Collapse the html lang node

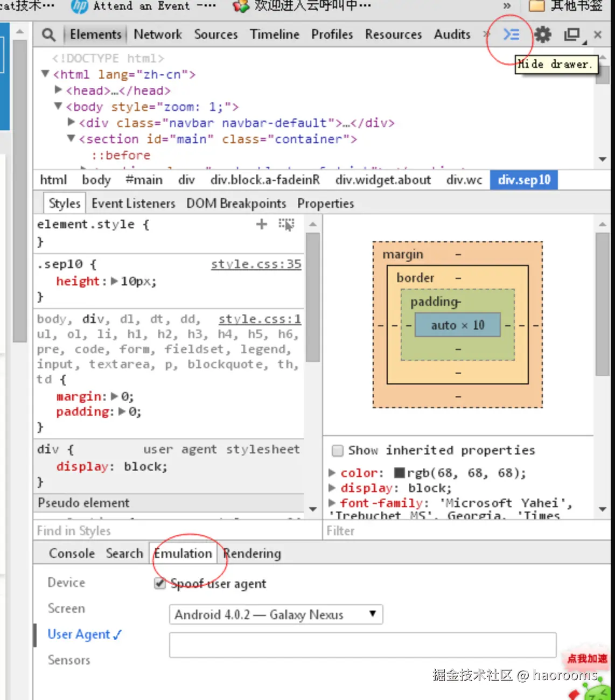46,74
